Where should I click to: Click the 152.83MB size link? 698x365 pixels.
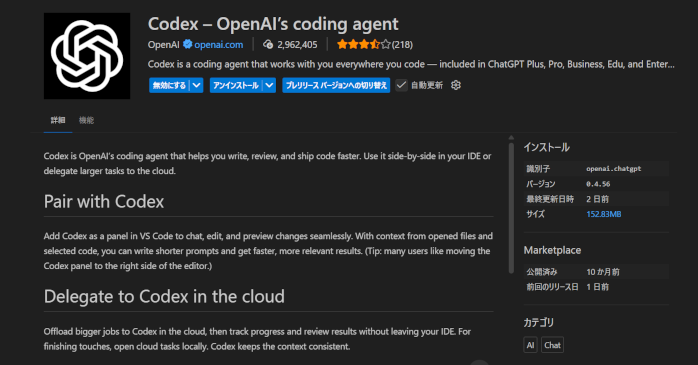(x=604, y=214)
